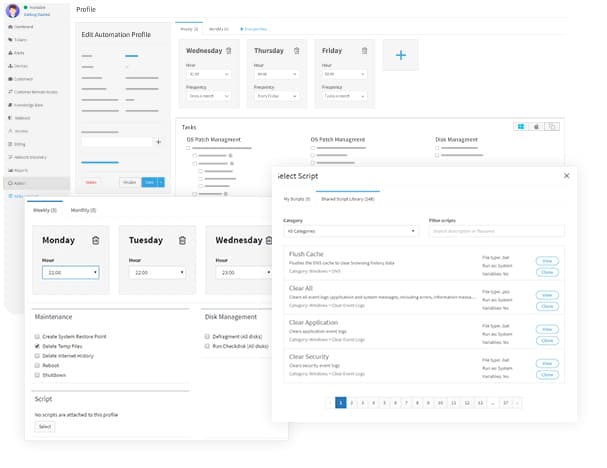Select the Windows OS icon in Tasks
The image size is (607, 468).
(521, 126)
